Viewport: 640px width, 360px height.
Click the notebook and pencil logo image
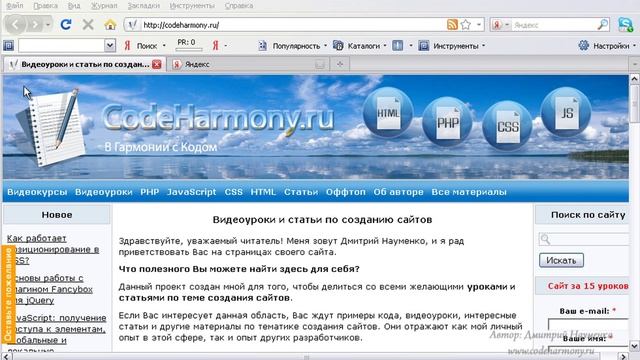point(51,127)
